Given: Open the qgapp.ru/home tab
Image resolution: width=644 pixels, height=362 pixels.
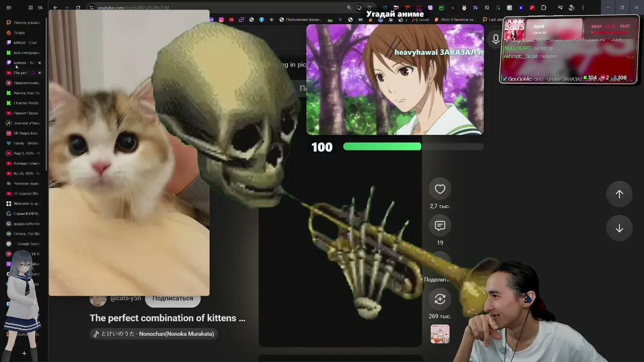Looking at the screenshot, I should coord(23,224).
